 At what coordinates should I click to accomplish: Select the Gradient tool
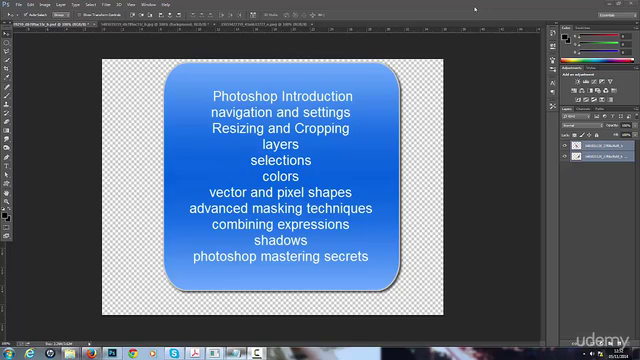click(x=6, y=131)
